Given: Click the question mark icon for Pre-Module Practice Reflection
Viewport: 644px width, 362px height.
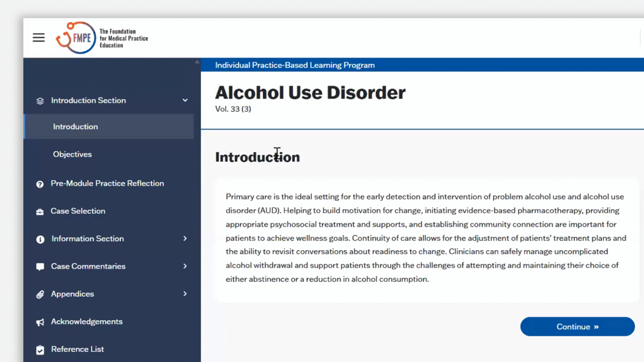Looking at the screenshot, I should [40, 184].
